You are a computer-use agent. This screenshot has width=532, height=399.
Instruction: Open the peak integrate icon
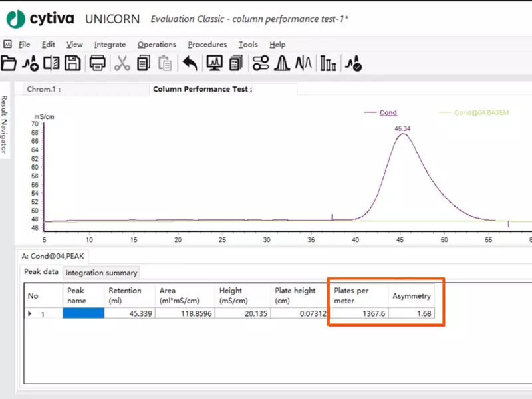(x=283, y=64)
